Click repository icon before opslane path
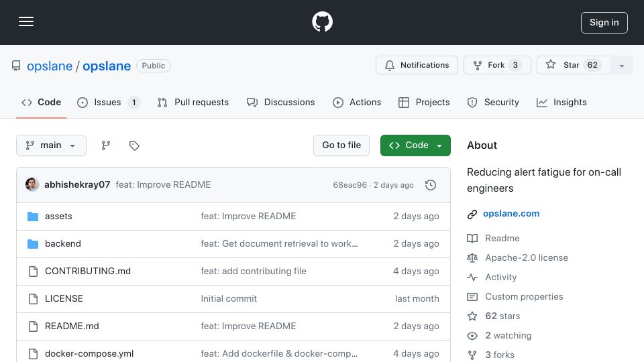Image resolution: width=644 pixels, height=362 pixels. 16,66
